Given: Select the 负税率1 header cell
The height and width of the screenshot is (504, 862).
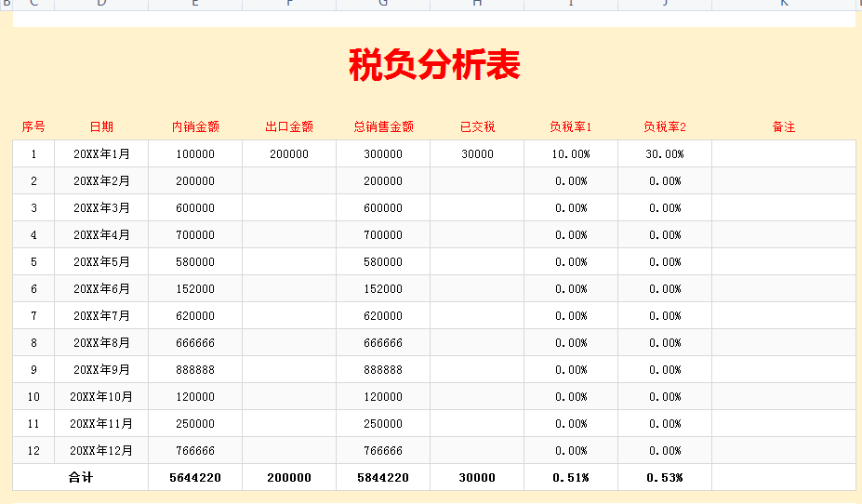Looking at the screenshot, I should [571, 127].
